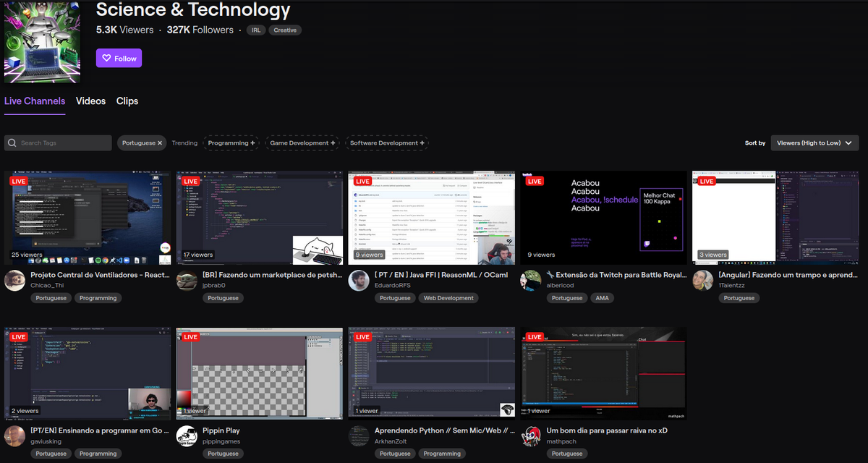The width and height of the screenshot is (868, 463).
Task: Click the gaviusking channel name
Action: [46, 441]
